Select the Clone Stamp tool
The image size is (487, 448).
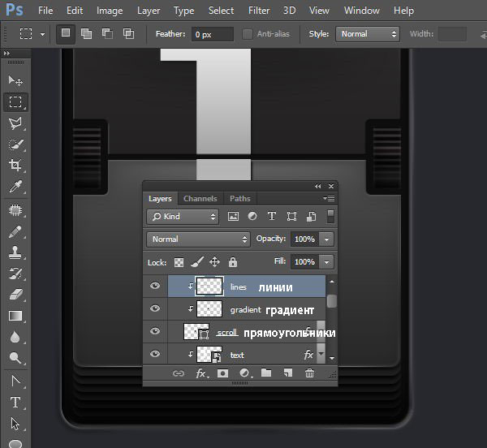click(15, 252)
